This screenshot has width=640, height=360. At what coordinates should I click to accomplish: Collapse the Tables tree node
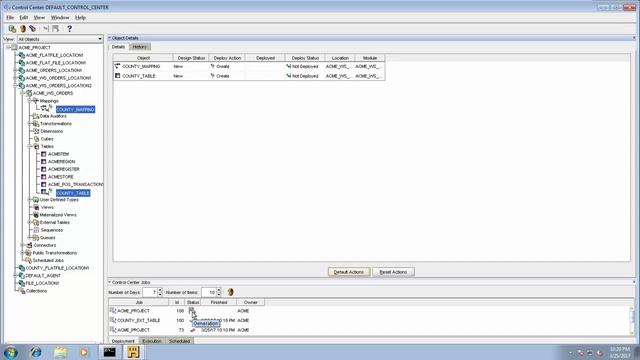30,146
